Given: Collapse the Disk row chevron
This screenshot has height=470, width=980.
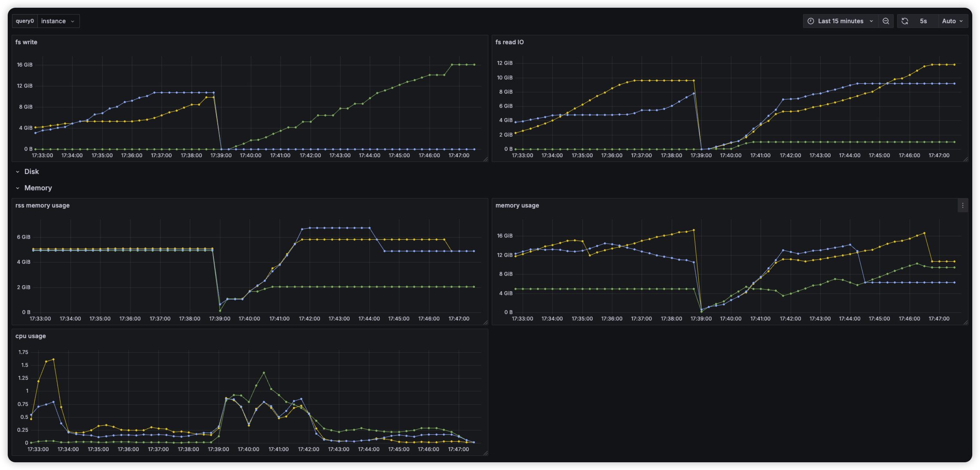Looking at the screenshot, I should coord(18,172).
